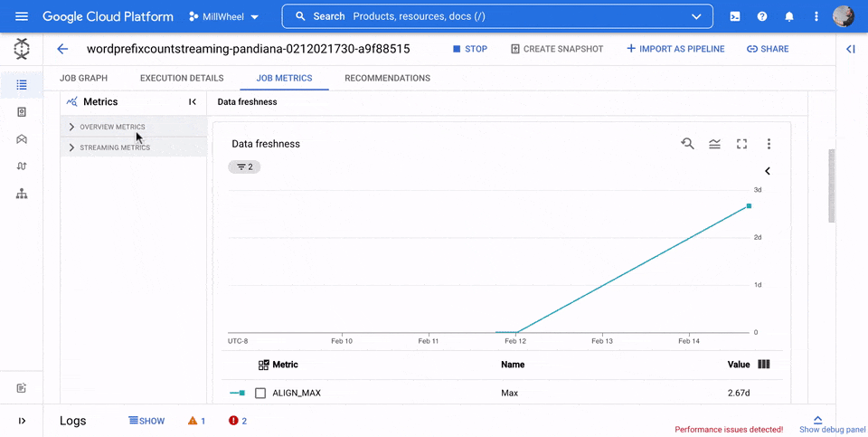The height and width of the screenshot is (437, 868).
Task: View Data freshness chart in full screen
Action: pyautogui.click(x=741, y=144)
